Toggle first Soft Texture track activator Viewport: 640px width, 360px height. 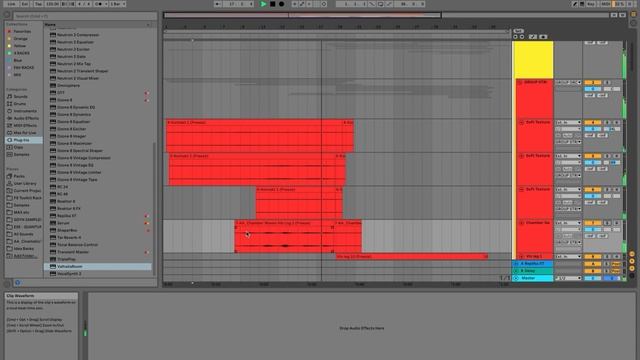(592, 122)
